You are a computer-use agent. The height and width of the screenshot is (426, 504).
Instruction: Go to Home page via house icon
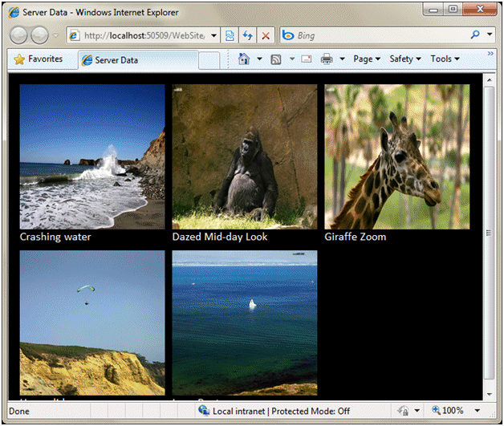point(244,59)
